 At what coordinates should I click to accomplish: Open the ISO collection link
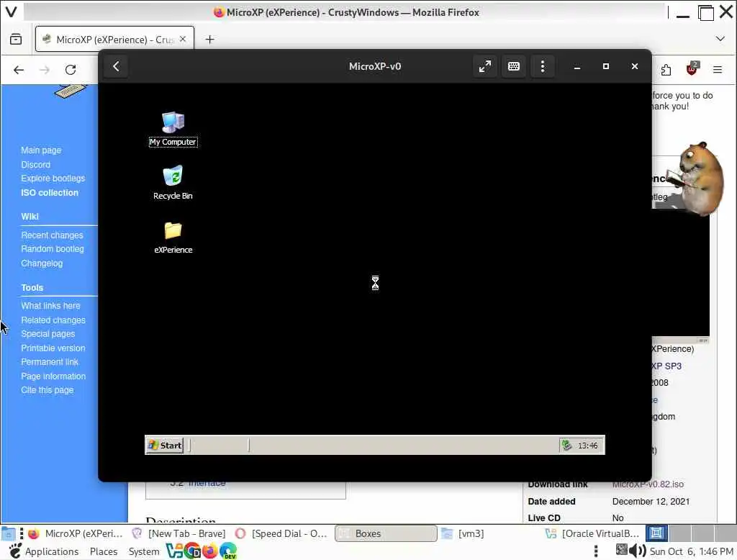click(50, 192)
